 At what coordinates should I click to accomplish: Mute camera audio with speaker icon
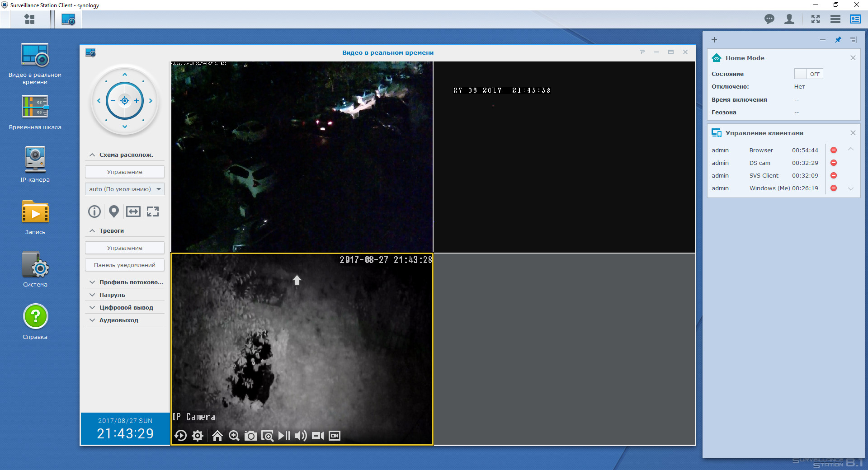click(x=301, y=436)
